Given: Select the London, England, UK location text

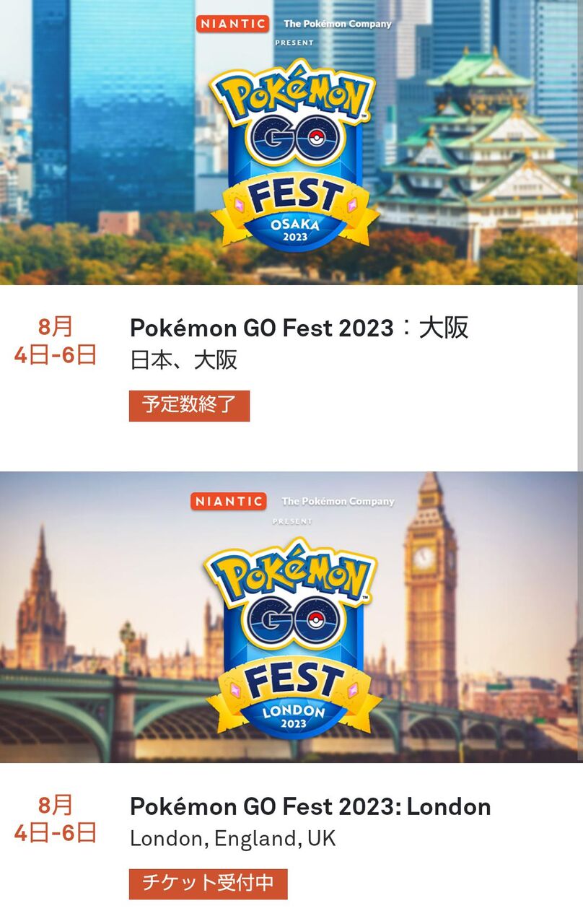Looking at the screenshot, I should (233, 839).
